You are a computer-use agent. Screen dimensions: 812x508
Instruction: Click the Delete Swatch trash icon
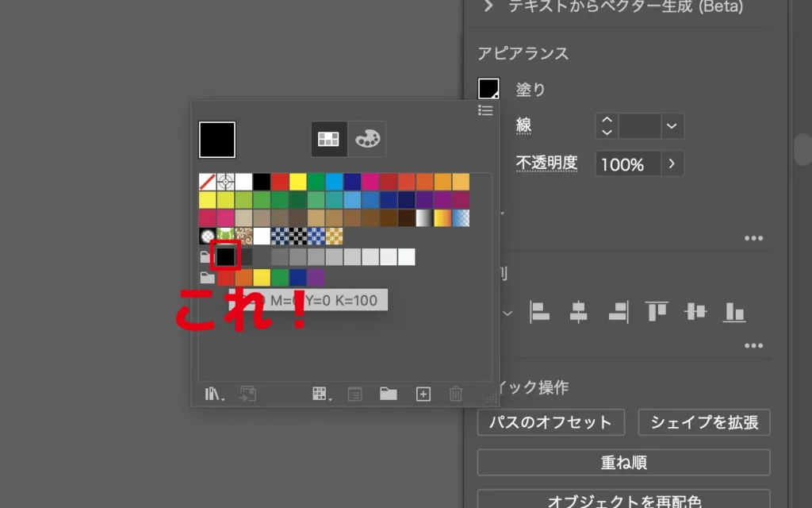[456, 394]
